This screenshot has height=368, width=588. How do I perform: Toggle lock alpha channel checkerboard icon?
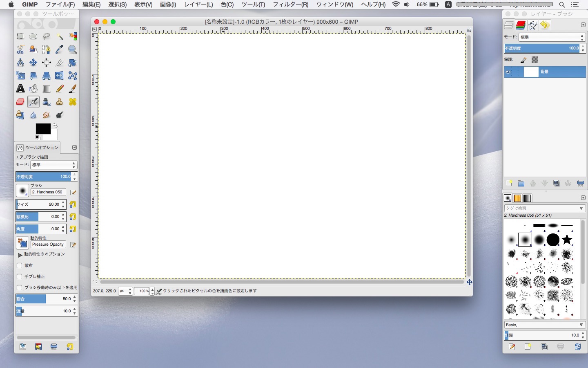(x=535, y=60)
